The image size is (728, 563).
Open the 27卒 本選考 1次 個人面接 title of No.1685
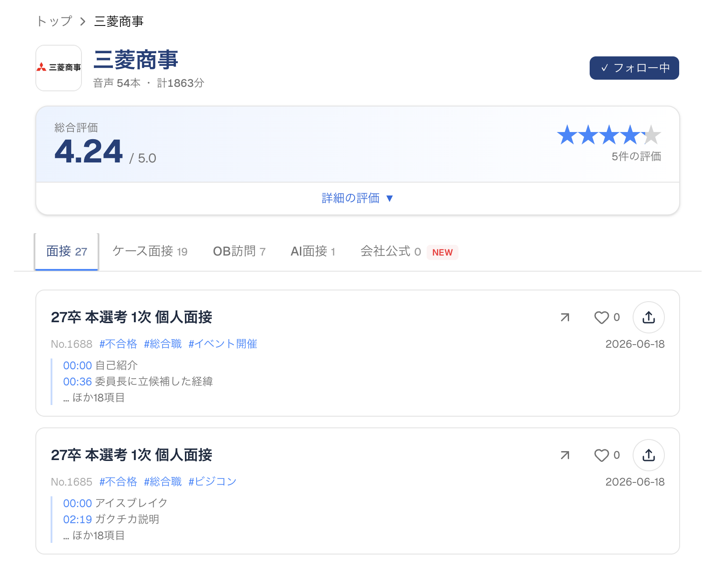tap(132, 455)
